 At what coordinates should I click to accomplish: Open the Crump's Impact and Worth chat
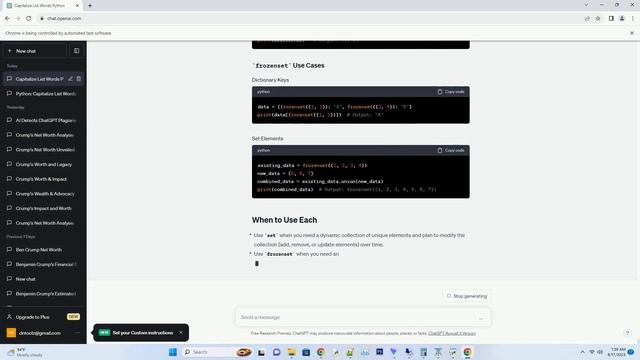[x=43, y=209]
